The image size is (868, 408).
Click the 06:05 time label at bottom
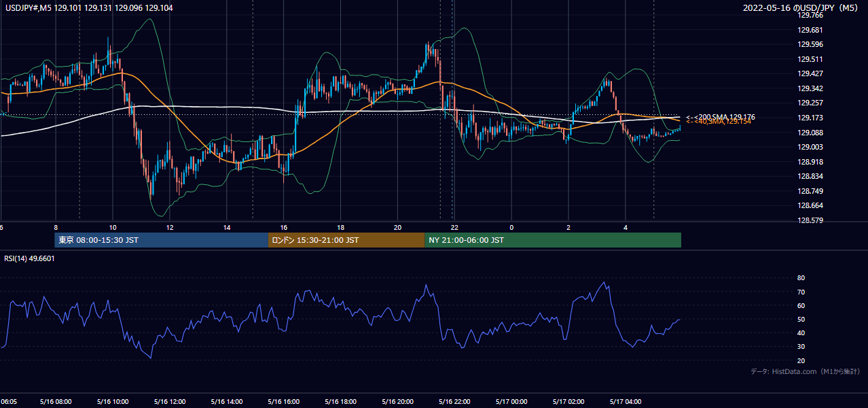[x=8, y=401]
